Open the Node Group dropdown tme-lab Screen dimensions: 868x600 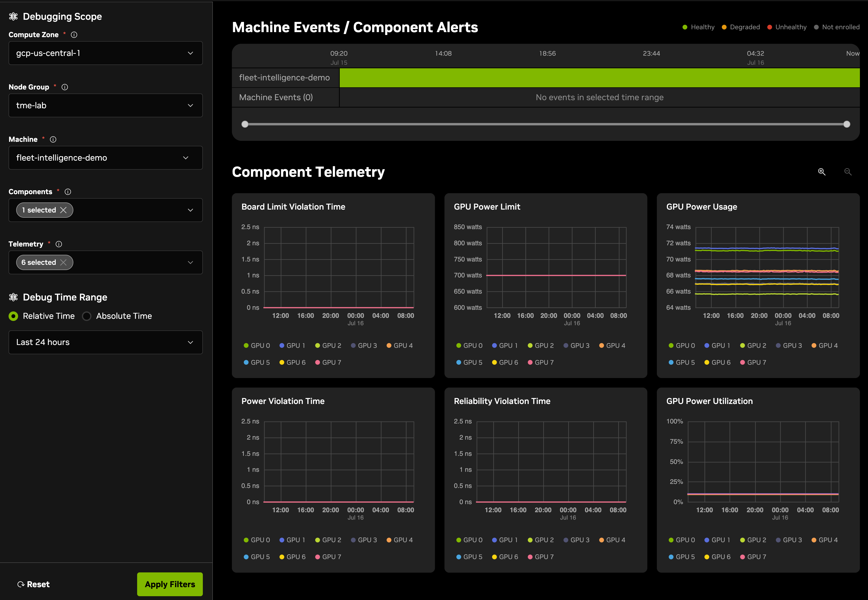[106, 105]
